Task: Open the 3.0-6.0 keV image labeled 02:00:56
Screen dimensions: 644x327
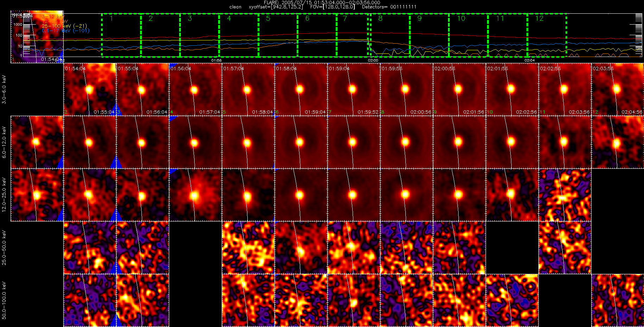Action: 459,89
